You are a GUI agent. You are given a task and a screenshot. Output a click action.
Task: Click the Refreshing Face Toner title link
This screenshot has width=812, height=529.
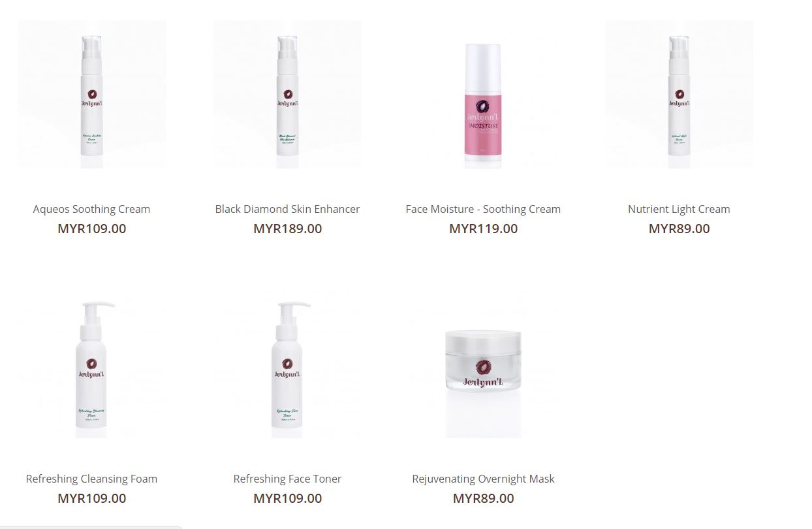pyautogui.click(x=287, y=479)
